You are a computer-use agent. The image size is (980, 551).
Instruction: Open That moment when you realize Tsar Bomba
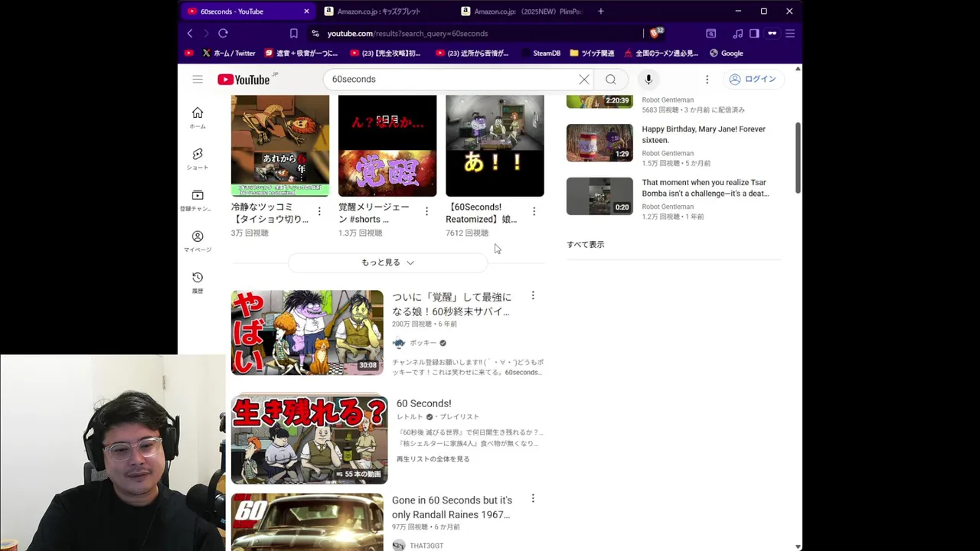pyautogui.click(x=705, y=187)
